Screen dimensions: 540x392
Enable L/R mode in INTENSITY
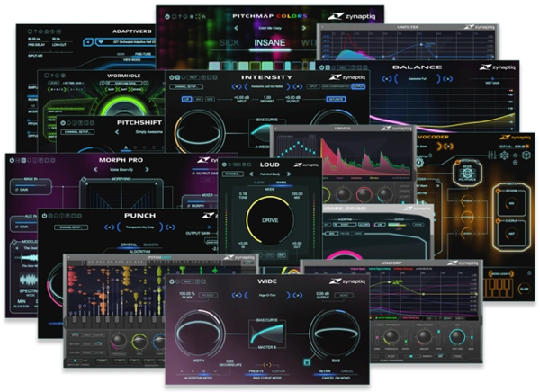coord(187,99)
